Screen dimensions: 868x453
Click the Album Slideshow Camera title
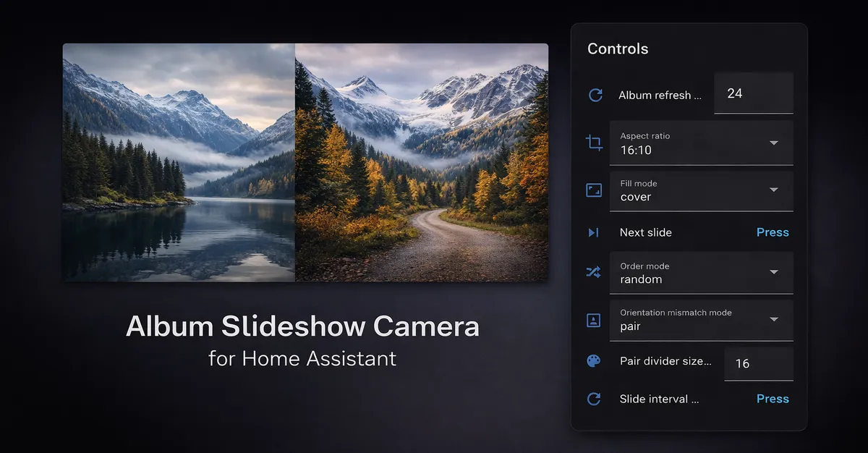point(302,326)
